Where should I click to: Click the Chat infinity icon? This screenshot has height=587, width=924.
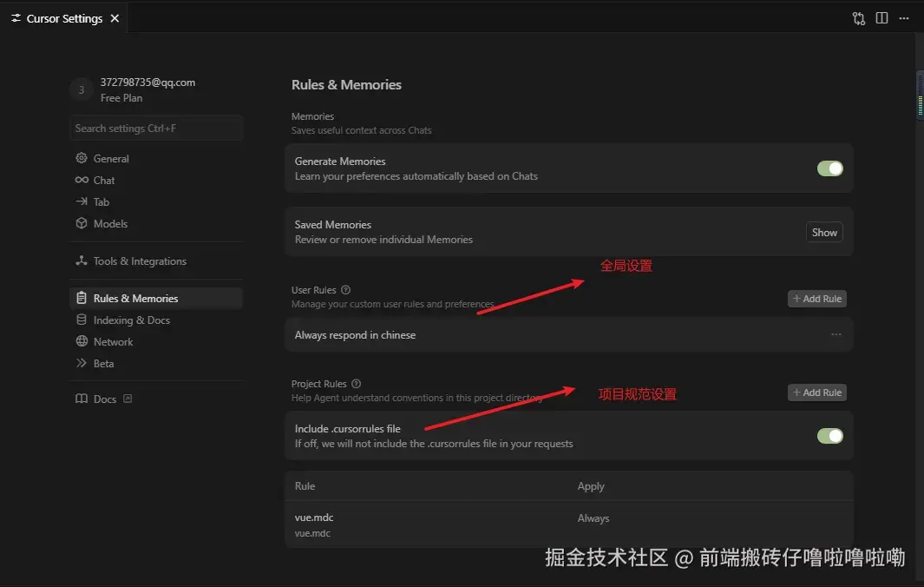[x=82, y=180]
